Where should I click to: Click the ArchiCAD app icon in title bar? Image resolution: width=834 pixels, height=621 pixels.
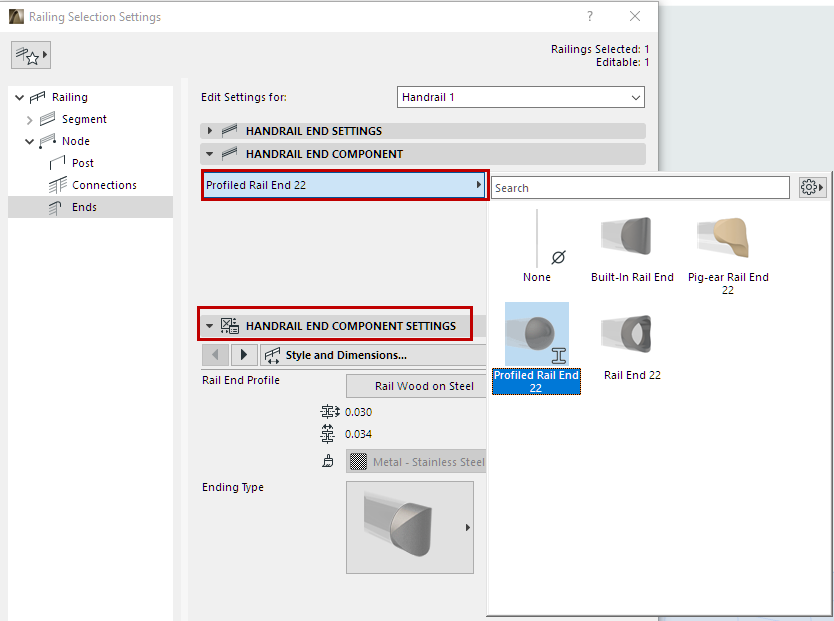pos(16,16)
